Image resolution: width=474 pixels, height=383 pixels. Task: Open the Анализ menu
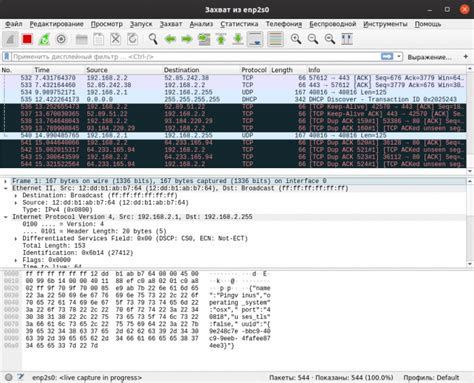[x=201, y=24]
